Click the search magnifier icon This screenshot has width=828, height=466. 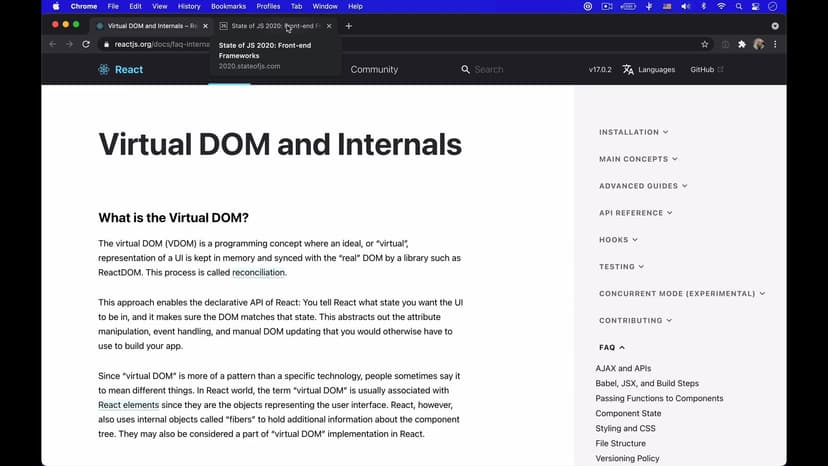(x=465, y=70)
